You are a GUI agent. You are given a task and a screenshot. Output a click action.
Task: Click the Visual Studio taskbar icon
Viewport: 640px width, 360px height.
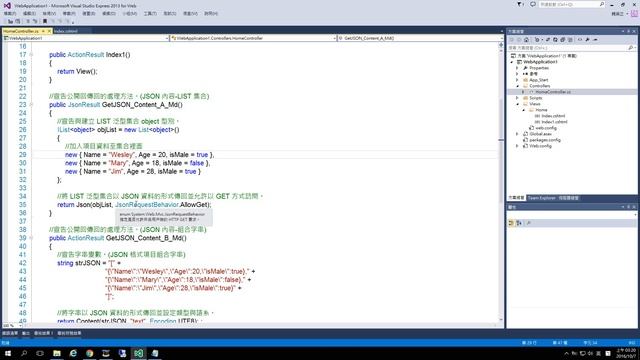pyautogui.click(x=138, y=353)
